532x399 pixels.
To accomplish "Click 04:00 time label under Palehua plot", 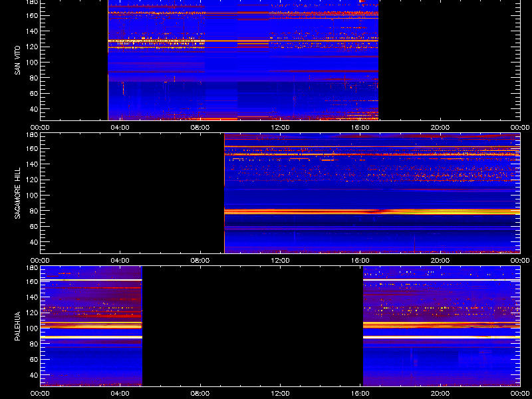I will coord(120,394).
